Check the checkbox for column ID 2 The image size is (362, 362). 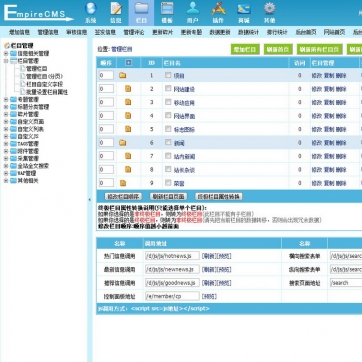pyautogui.click(x=168, y=89)
